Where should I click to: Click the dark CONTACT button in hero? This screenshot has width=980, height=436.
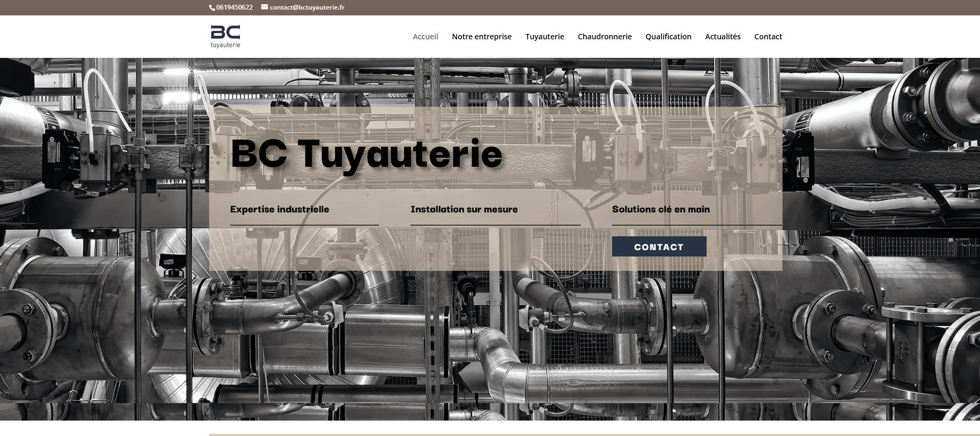click(x=659, y=246)
